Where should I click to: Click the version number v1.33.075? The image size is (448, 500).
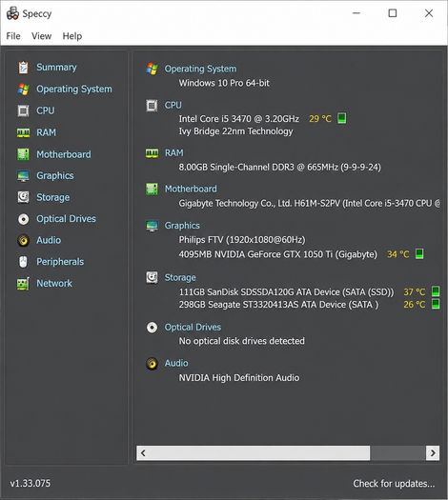coord(30,484)
